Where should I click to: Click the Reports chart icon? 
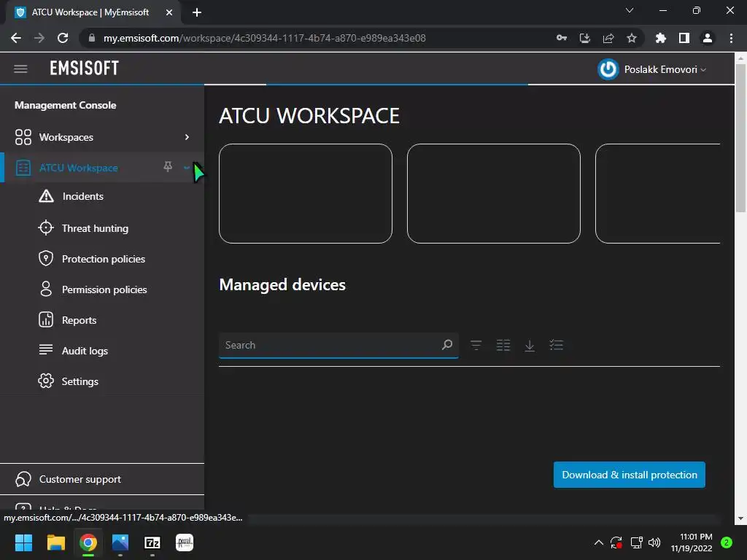pyautogui.click(x=46, y=319)
